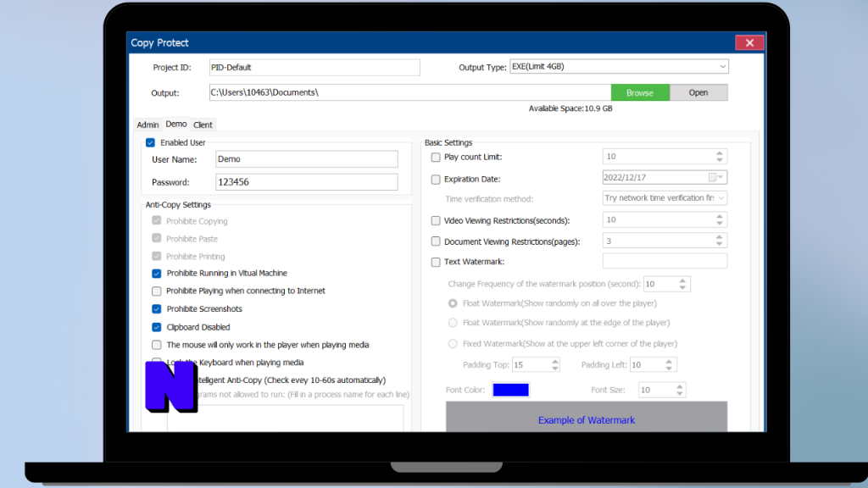This screenshot has height=488, width=868.
Task: Increase the Play count Limit value
Action: pos(719,153)
